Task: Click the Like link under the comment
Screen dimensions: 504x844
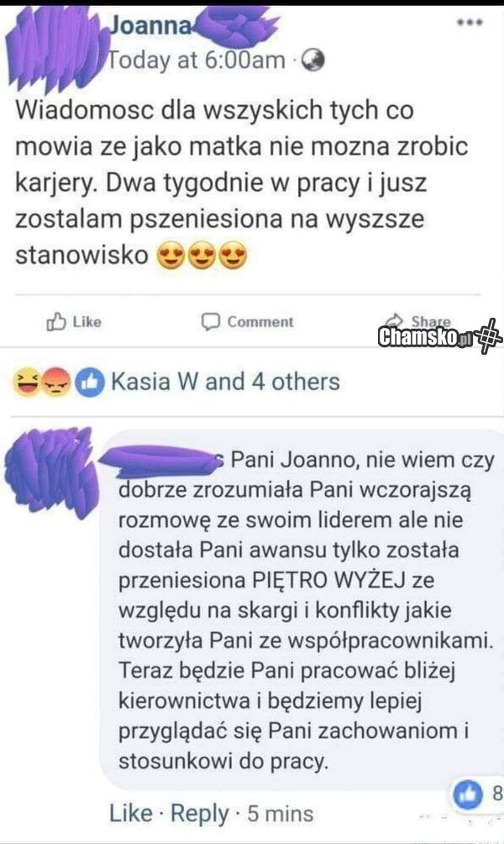Action: pyautogui.click(x=131, y=813)
